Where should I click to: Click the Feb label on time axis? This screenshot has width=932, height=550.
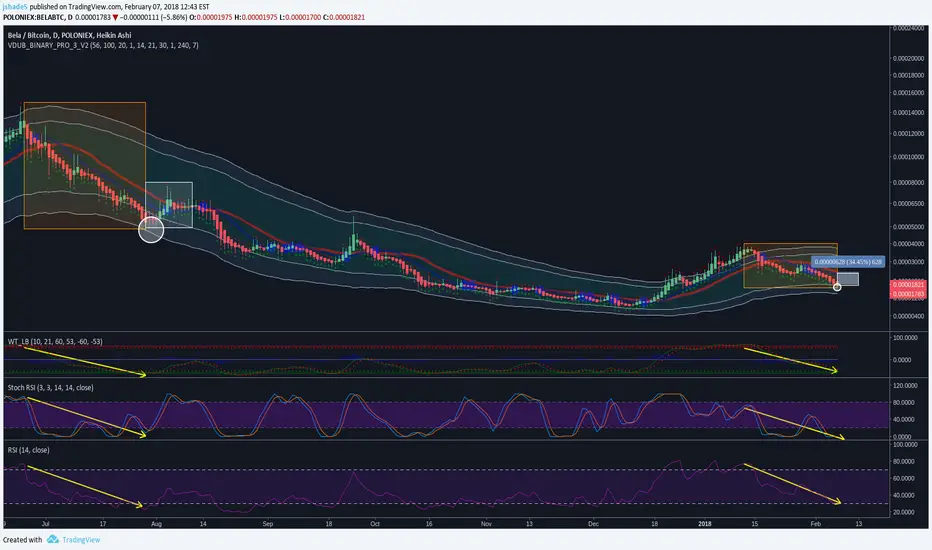pos(816,524)
